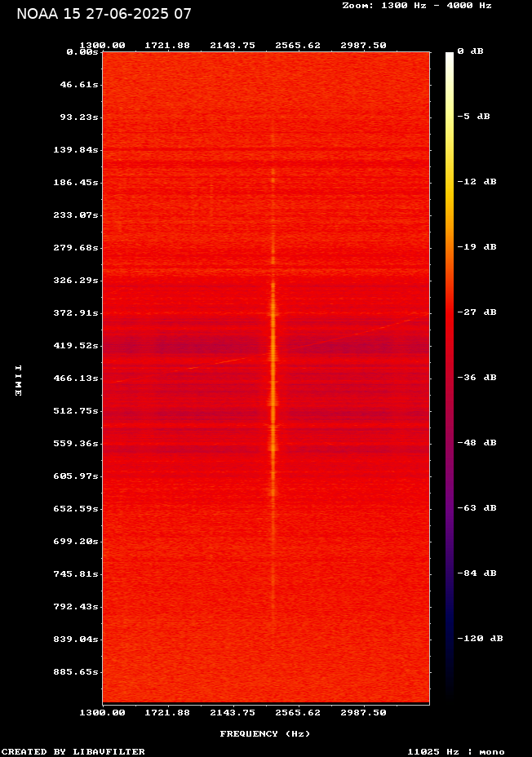Viewport: 532px width, 757px height.
Task: Select the -120 dB color scale label
Action: point(480,639)
